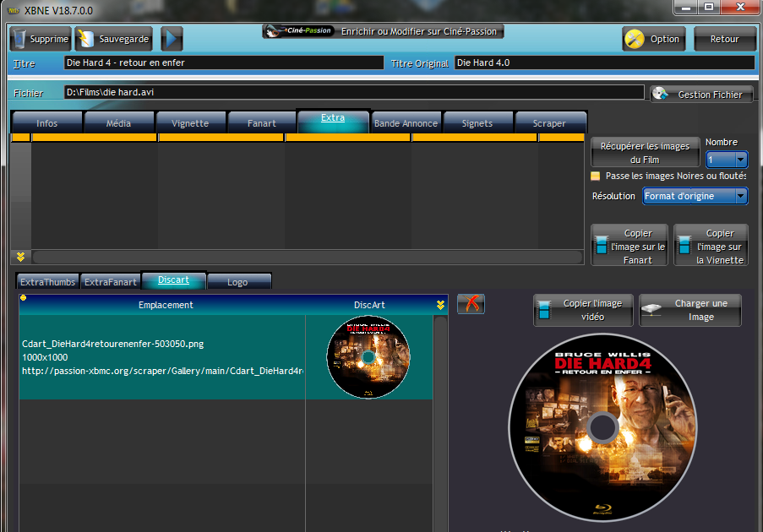Open the Scraper tab
This screenshot has height=532, width=763.
click(549, 123)
